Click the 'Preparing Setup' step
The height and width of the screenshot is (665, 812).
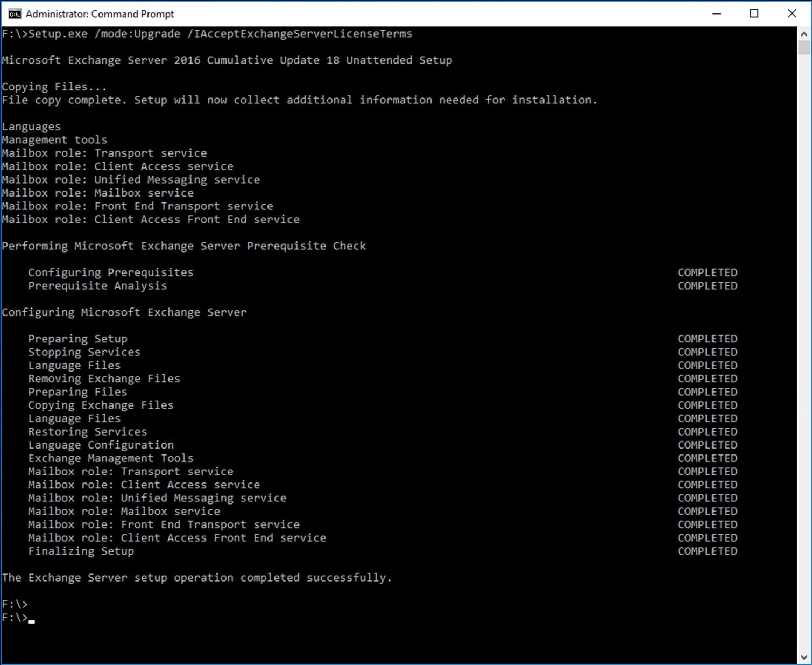click(x=78, y=339)
